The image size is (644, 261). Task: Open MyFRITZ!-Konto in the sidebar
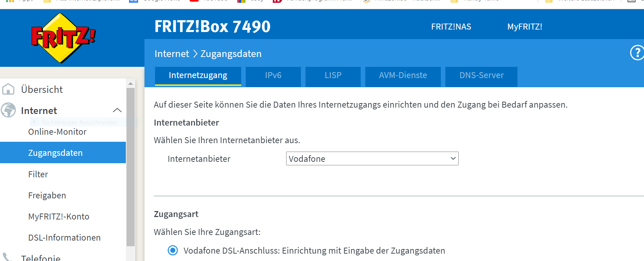pyautogui.click(x=59, y=216)
